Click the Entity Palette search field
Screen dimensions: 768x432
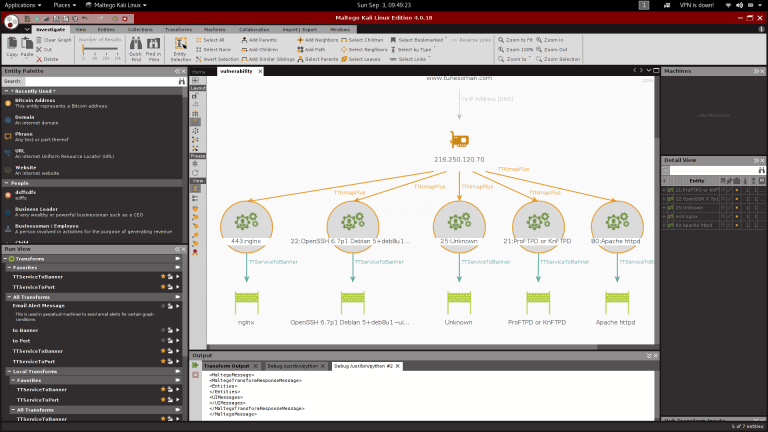(x=101, y=81)
